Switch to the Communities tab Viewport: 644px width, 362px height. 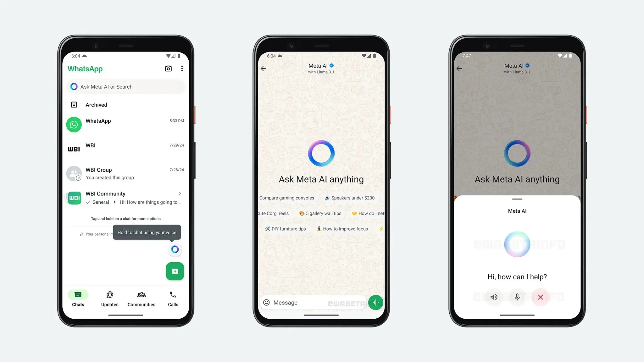click(x=142, y=298)
